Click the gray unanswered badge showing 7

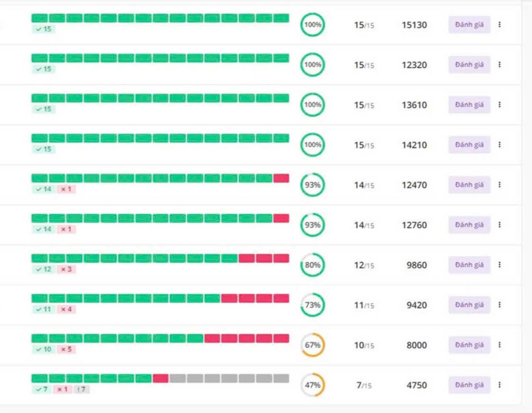(81, 389)
